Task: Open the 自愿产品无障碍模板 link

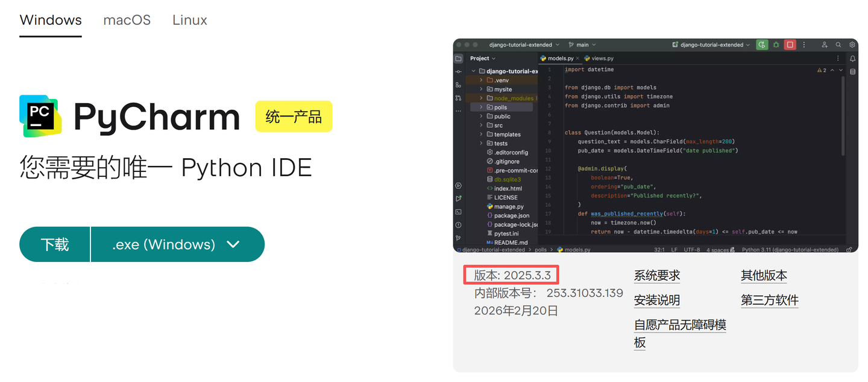Action: 680,334
